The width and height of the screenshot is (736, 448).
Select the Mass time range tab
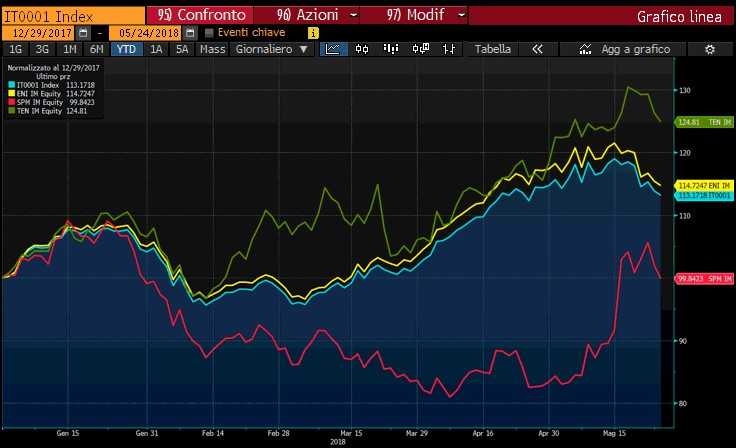pos(212,49)
